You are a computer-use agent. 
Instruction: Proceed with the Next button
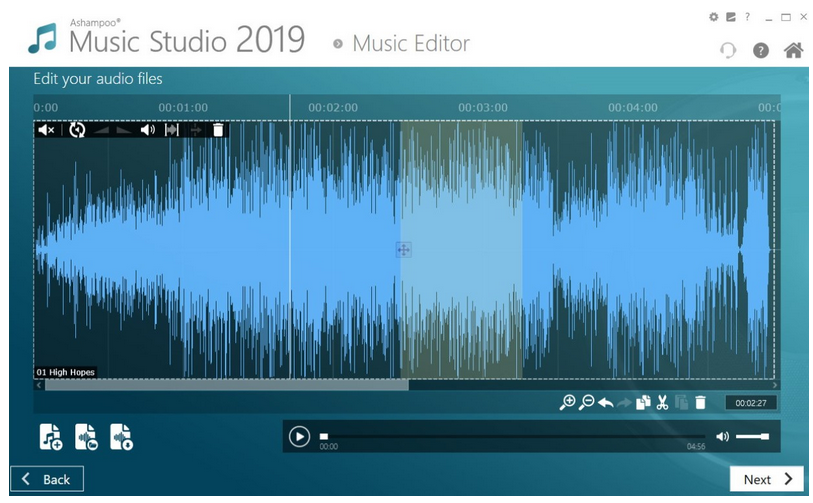pos(768,479)
